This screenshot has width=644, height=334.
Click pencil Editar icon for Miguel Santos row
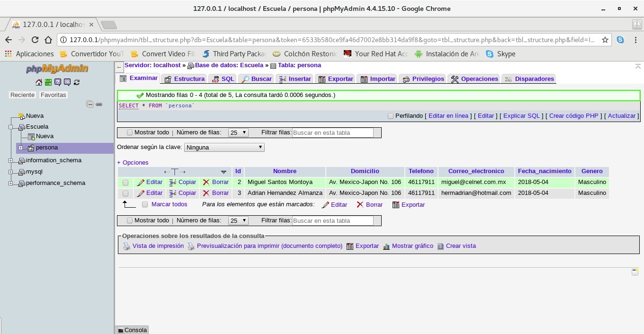point(141,182)
